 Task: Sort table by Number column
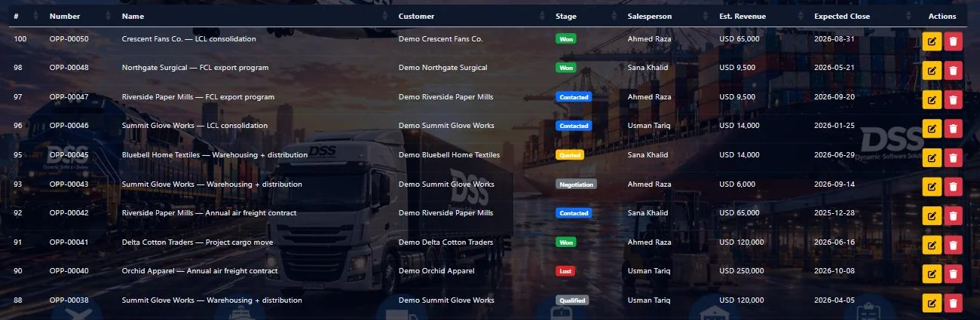point(81,16)
